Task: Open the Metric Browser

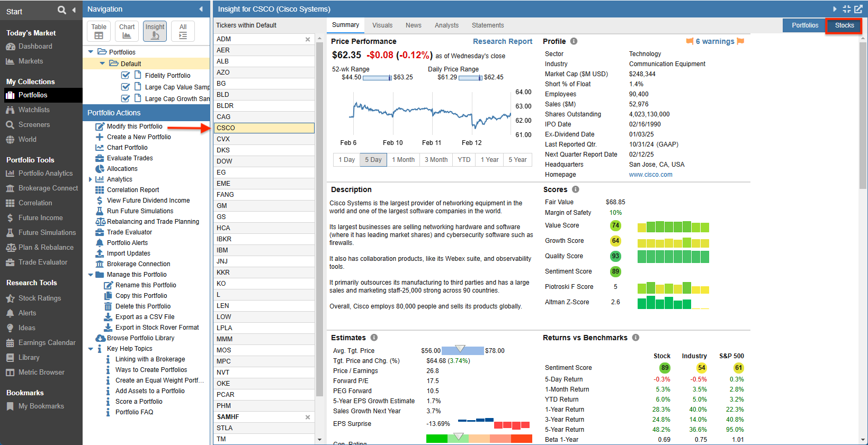Action: [x=41, y=373]
